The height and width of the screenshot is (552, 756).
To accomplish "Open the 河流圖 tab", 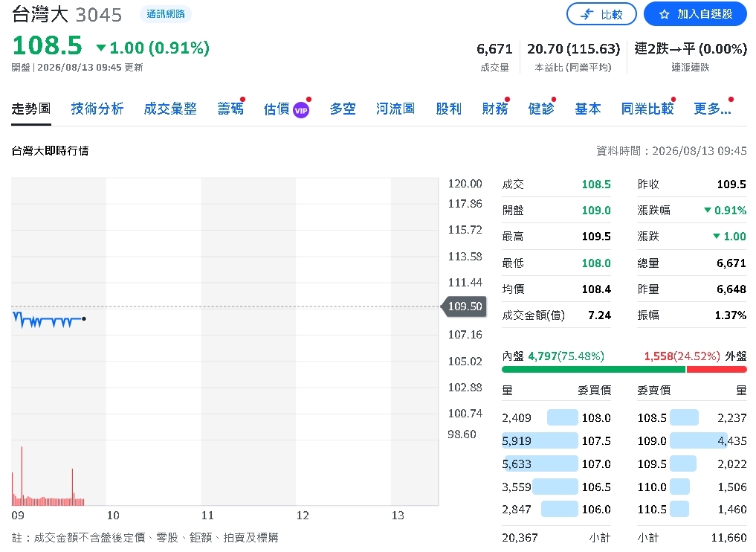I will (395, 109).
